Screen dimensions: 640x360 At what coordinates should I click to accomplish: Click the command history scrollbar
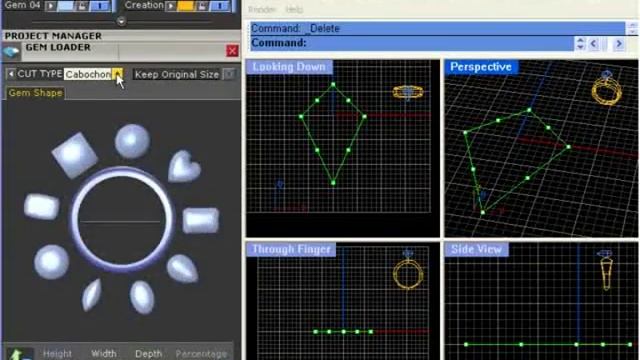pyautogui.click(x=632, y=29)
